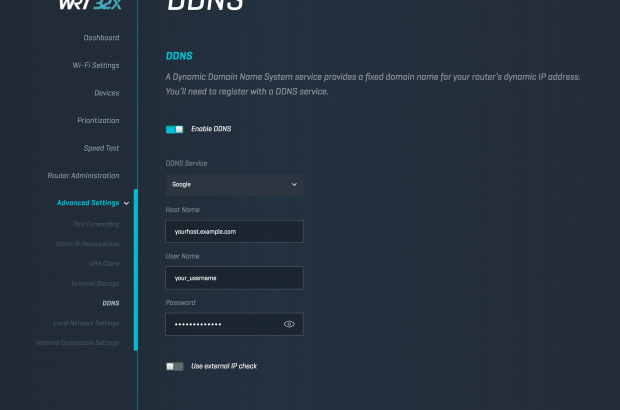Select Port Forwarding submenu item

point(96,224)
